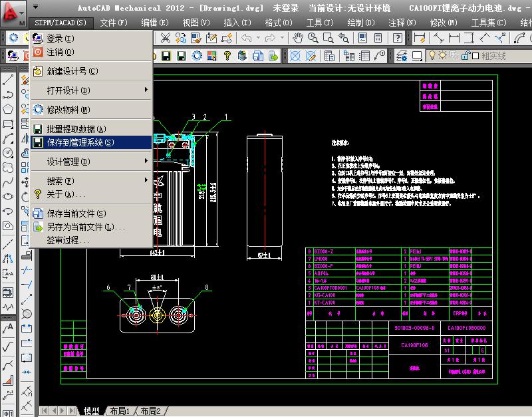
Task: Toggle layer lock padlock icon
Action: click(x=466, y=55)
